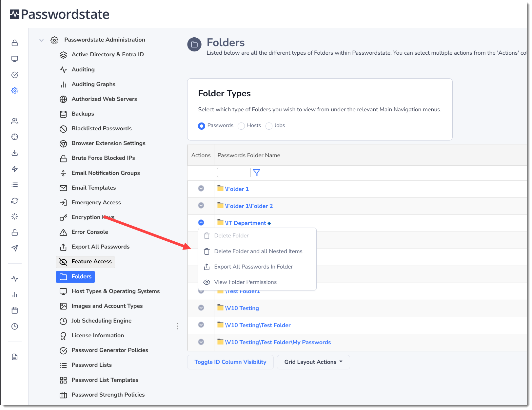
Task: Click the paper plane sidebar icon
Action: [15, 248]
